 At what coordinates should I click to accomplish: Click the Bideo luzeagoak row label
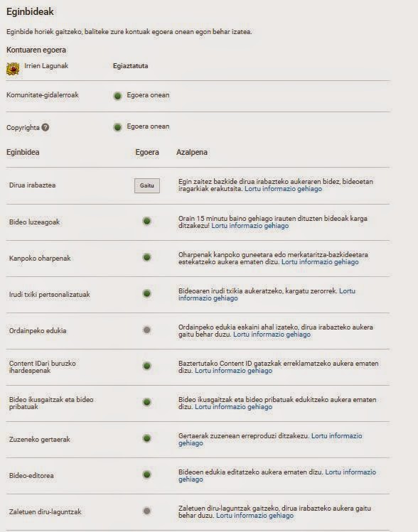point(34,222)
